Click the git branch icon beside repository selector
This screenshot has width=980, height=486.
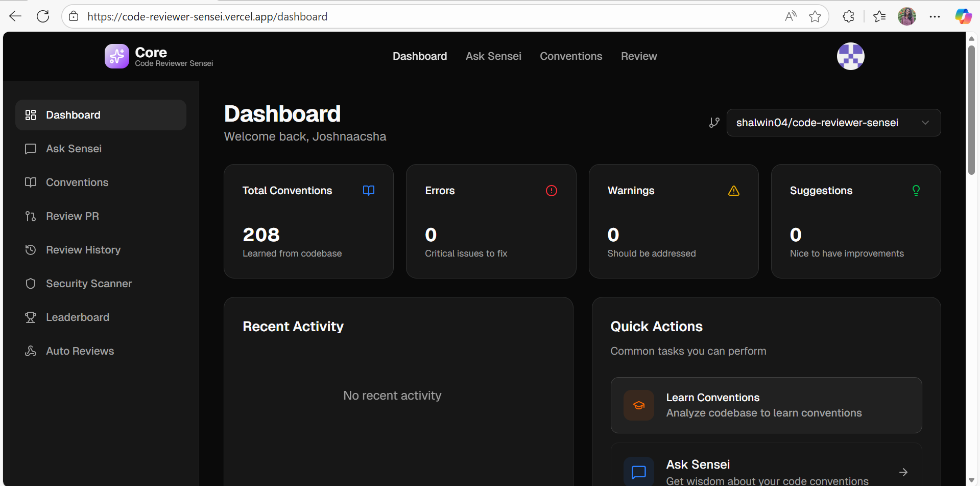click(714, 123)
